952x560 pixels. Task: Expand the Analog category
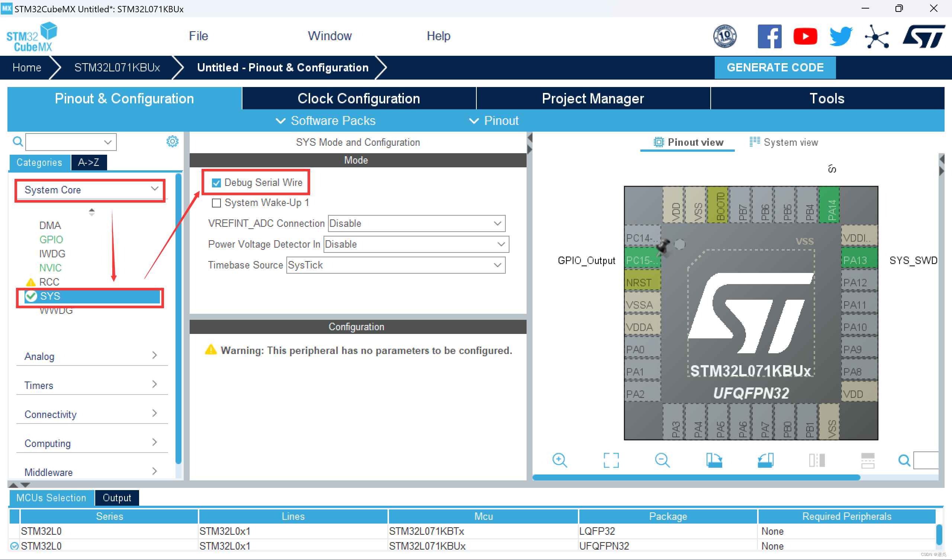92,356
